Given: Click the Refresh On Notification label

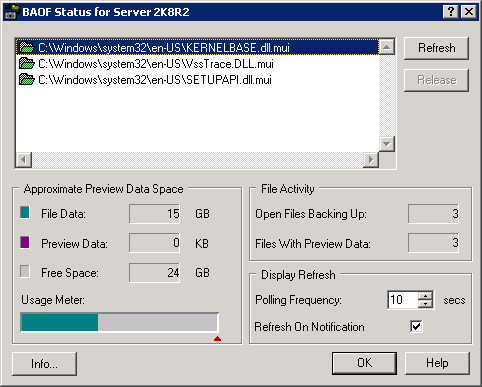Looking at the screenshot, I should point(309,327).
